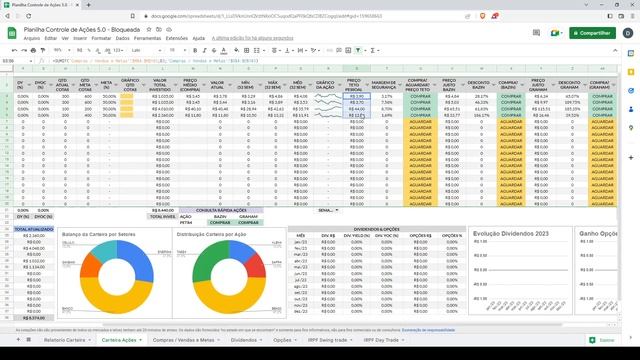
Task: Insert a chart from toolbar
Action: 348,50
